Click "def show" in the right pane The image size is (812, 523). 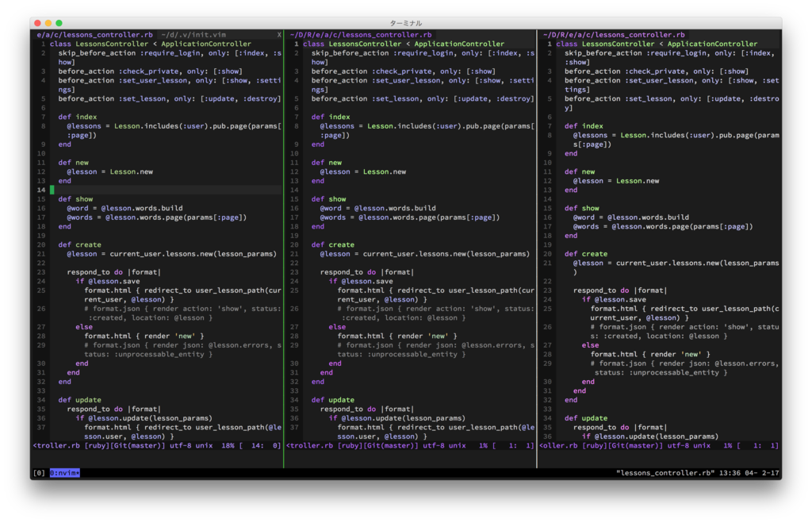[x=582, y=208]
